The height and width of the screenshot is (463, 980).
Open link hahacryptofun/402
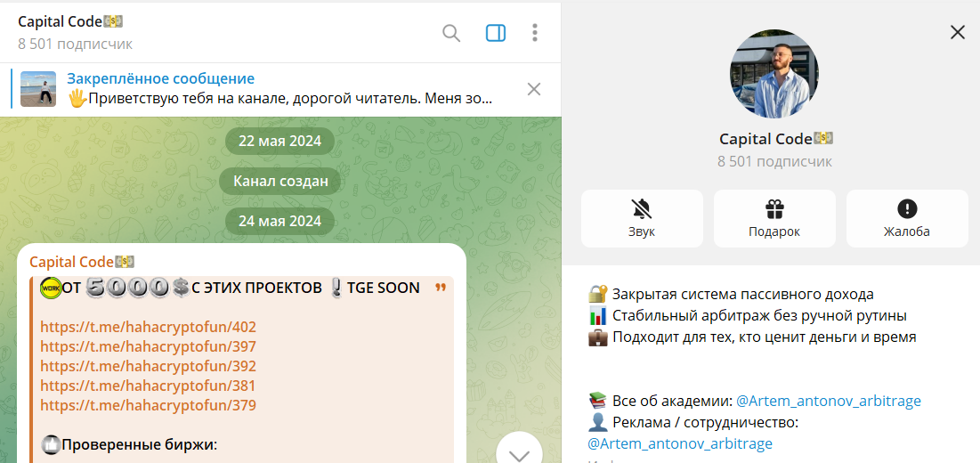pos(148,327)
